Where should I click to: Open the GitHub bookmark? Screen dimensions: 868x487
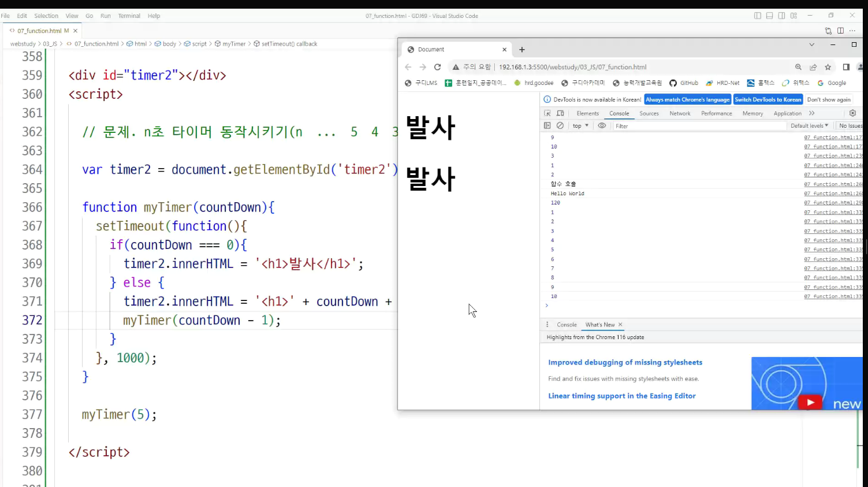point(684,83)
